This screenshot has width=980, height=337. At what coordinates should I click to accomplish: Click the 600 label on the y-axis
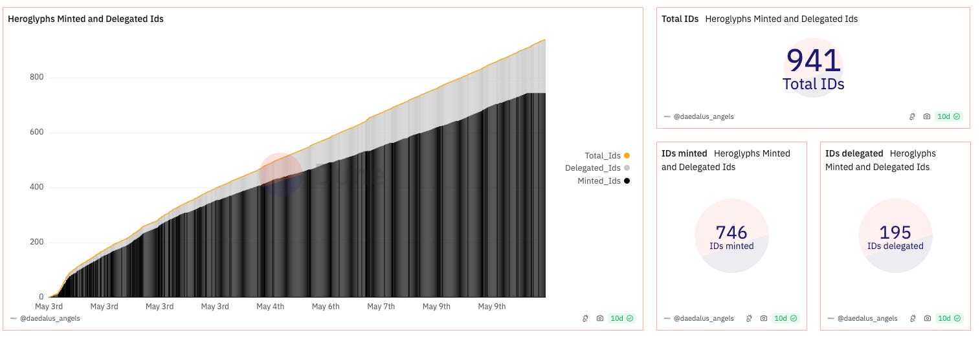coord(36,132)
